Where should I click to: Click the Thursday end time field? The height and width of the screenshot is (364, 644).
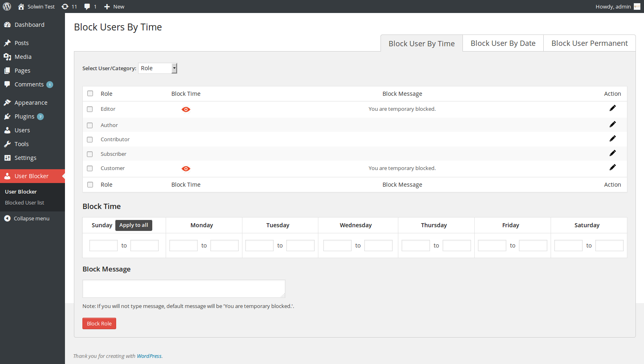coord(457,246)
